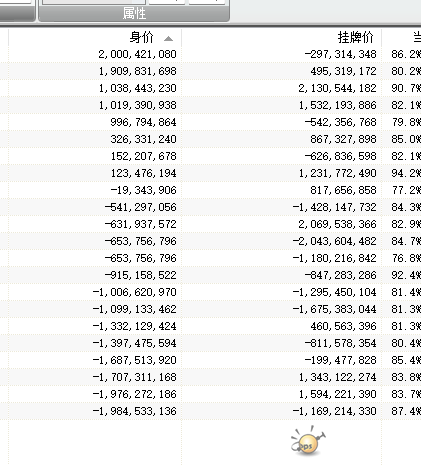Click the orange pps logo icon
The height and width of the screenshot is (465, 421).
[307, 441]
